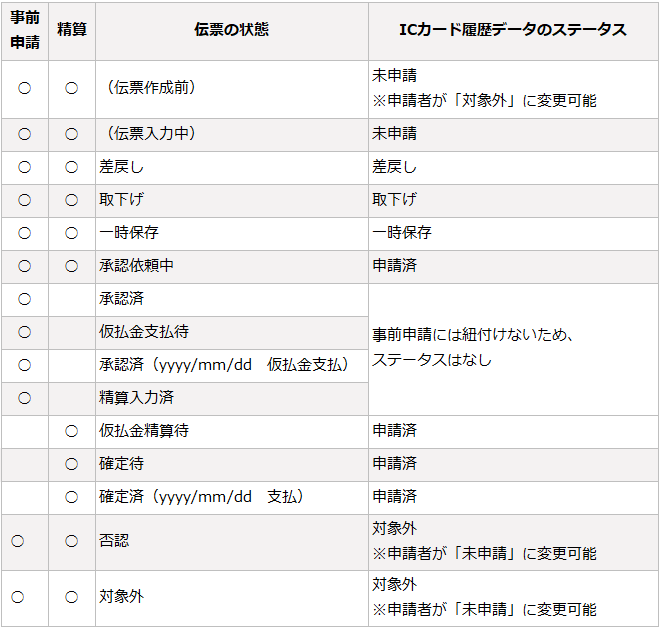Click the 事前申請 circle in the 差戻し row
The image size is (661, 629).
(24, 167)
